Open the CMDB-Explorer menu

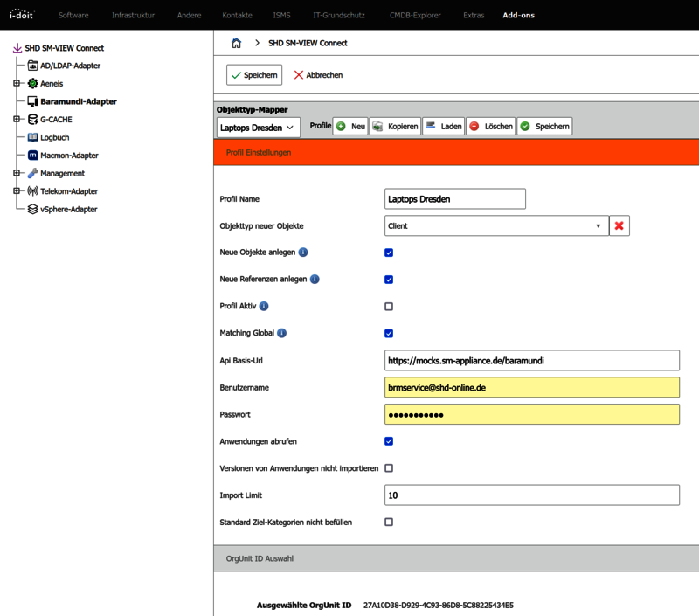coord(415,15)
